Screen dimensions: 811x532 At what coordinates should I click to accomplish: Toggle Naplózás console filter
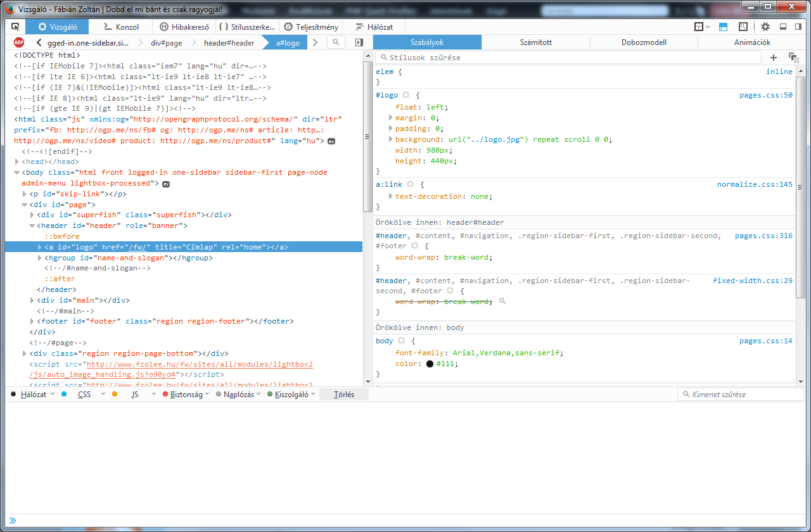pyautogui.click(x=235, y=394)
